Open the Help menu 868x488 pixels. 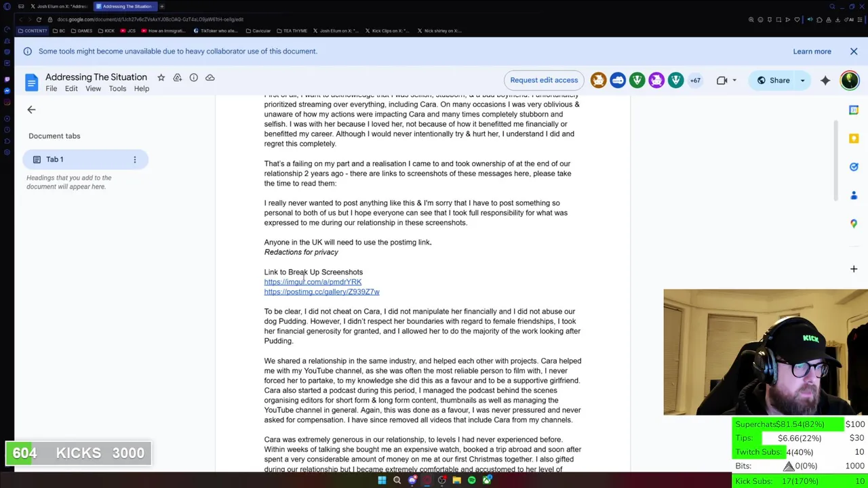141,89
